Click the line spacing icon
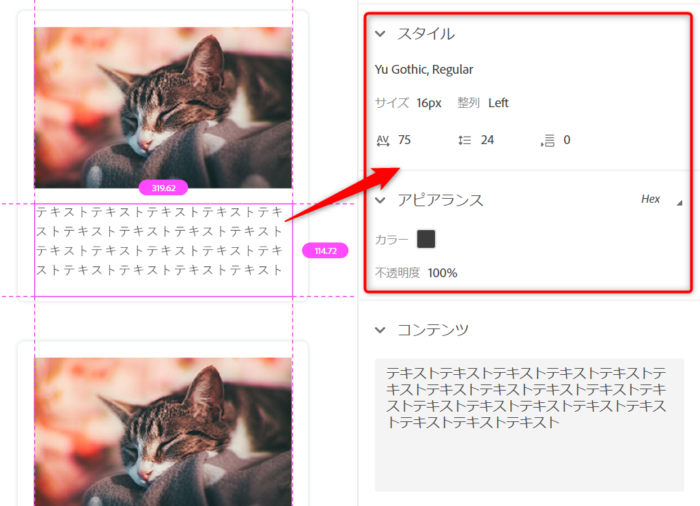The image size is (700, 506). (464, 140)
